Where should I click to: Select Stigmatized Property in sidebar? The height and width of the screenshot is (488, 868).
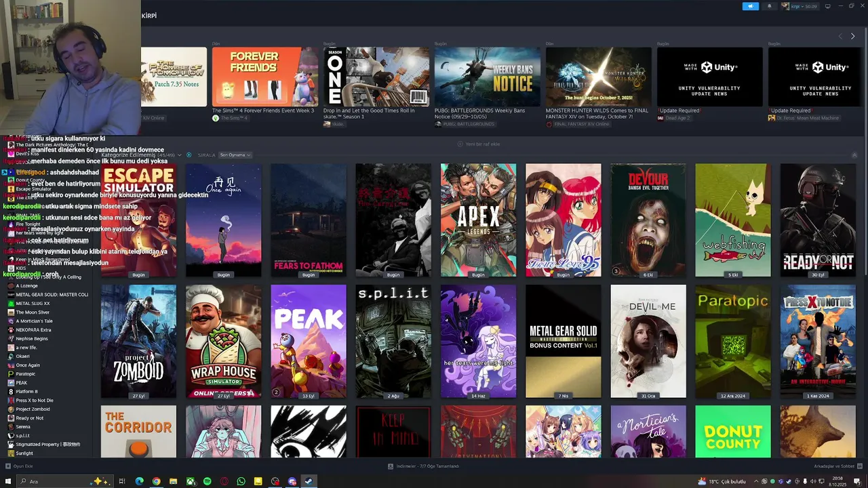[x=48, y=445]
